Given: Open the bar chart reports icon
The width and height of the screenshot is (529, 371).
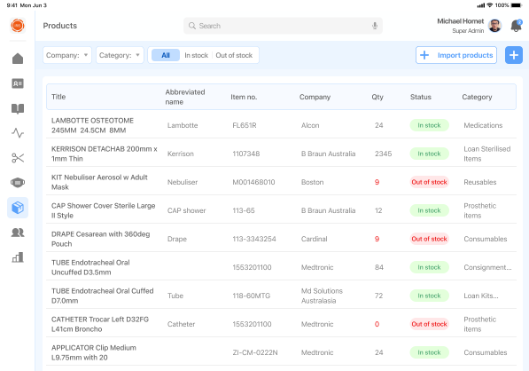Looking at the screenshot, I should pyautogui.click(x=18, y=257).
